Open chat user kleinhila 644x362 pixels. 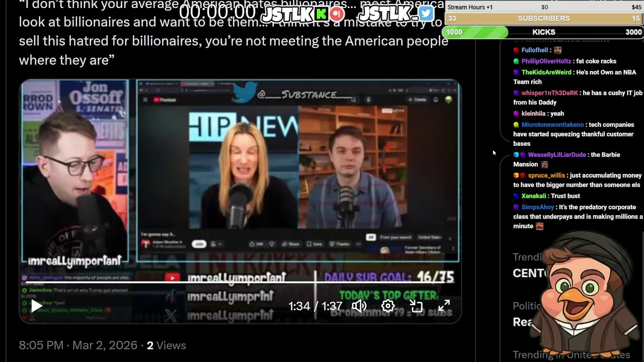[533, 114]
